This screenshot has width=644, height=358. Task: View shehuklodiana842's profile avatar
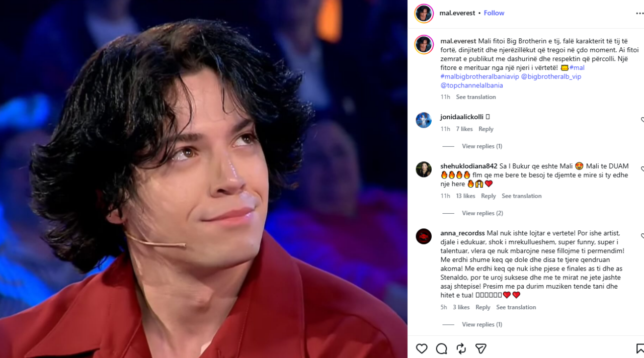(424, 169)
